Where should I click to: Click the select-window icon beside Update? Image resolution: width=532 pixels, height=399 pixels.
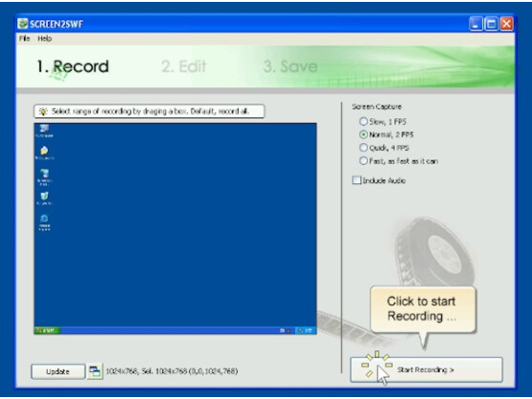pyautogui.click(x=95, y=371)
